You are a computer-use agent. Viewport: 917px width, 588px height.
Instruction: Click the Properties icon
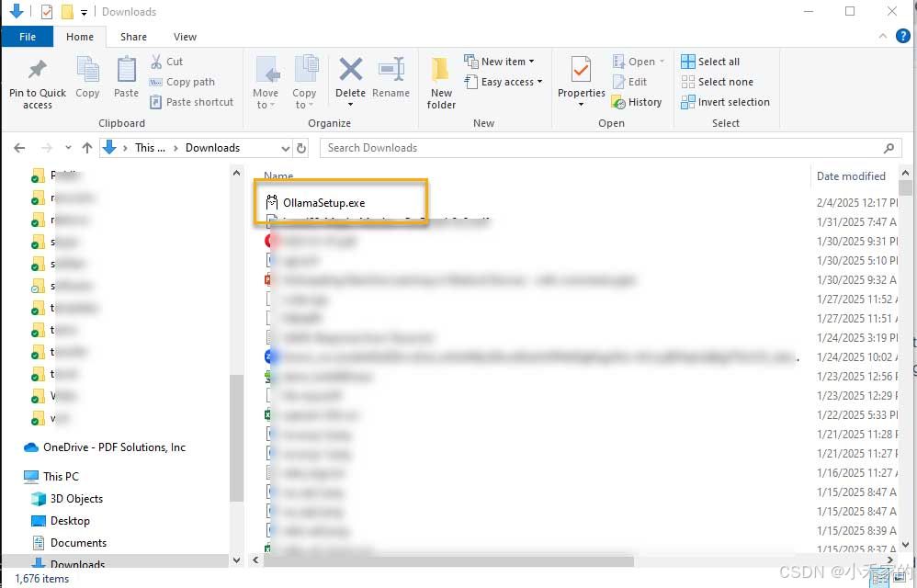pyautogui.click(x=581, y=71)
